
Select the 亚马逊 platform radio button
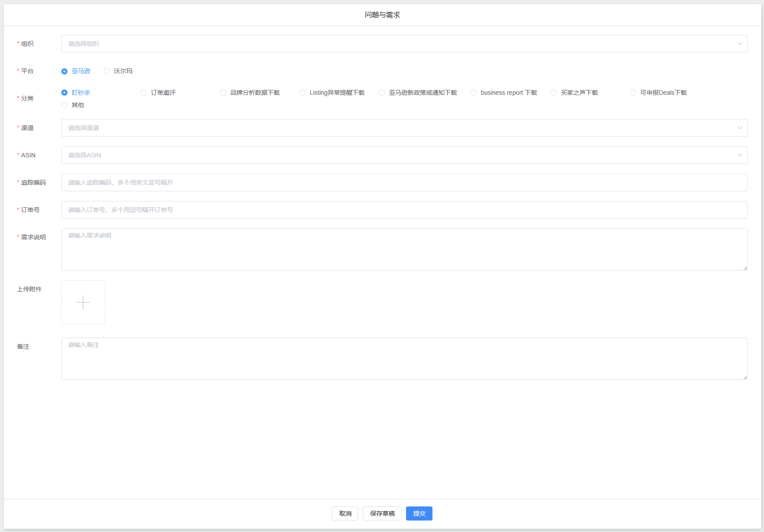coord(64,71)
